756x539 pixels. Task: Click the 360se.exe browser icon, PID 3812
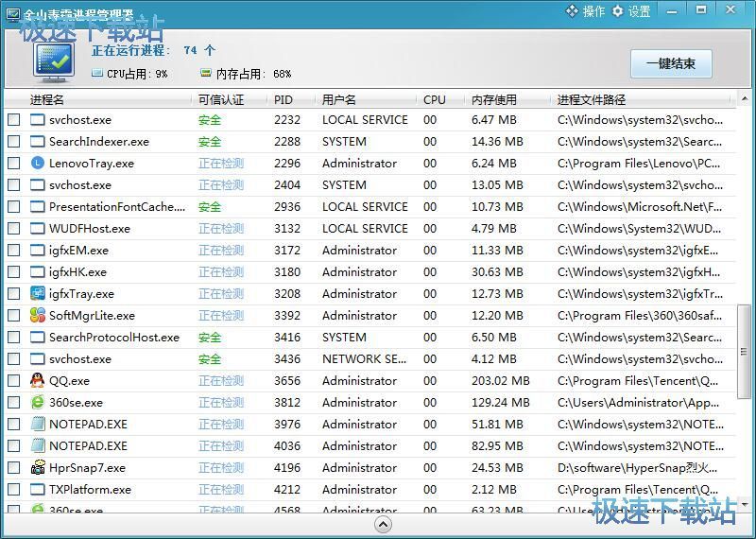tap(37, 402)
